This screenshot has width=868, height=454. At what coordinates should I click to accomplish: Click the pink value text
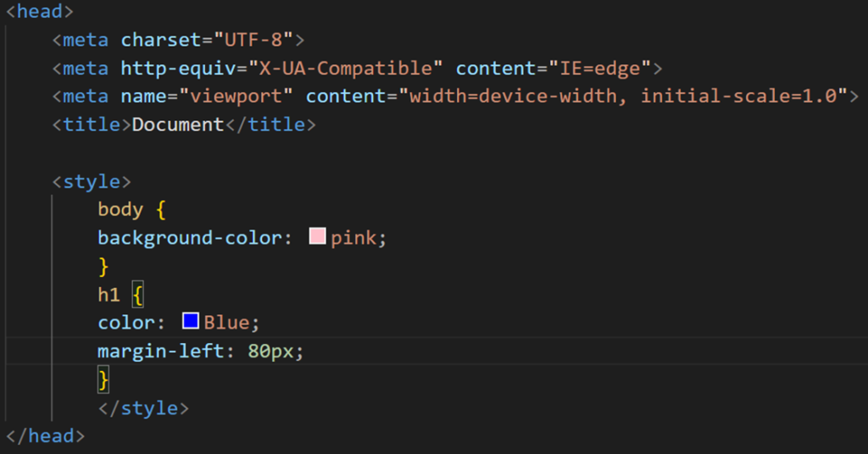pos(353,238)
